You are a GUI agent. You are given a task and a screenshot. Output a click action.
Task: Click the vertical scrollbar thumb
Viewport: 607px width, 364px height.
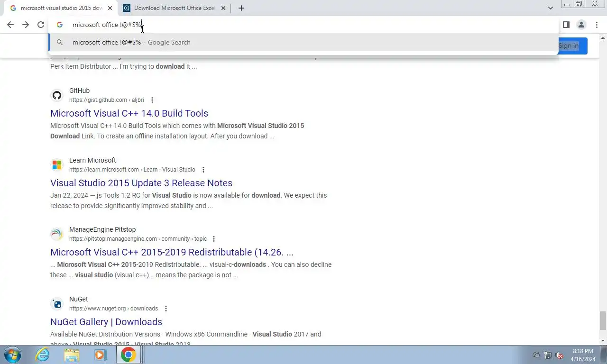click(x=603, y=320)
